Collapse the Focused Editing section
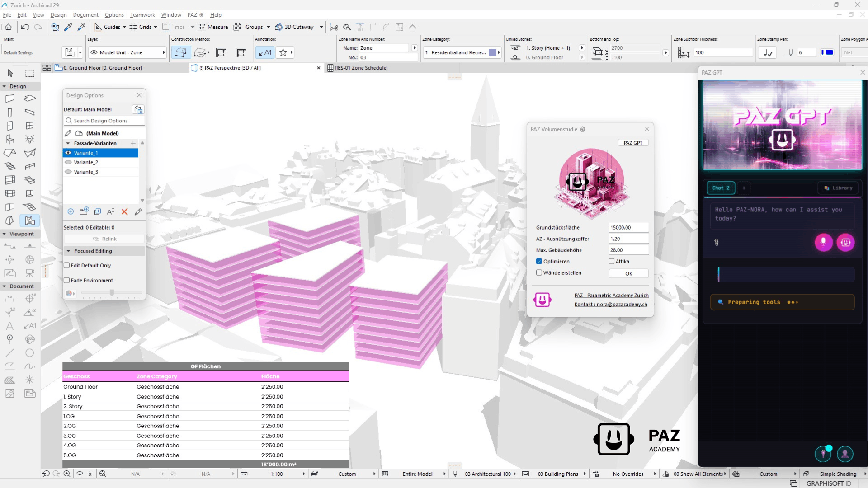This screenshot has width=868, height=488. click(x=69, y=251)
